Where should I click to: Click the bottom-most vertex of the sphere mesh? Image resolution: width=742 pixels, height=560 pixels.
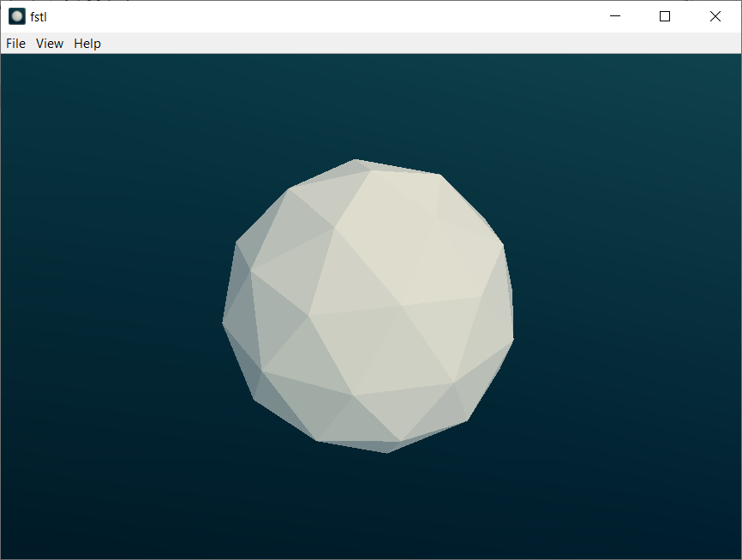pos(387,452)
